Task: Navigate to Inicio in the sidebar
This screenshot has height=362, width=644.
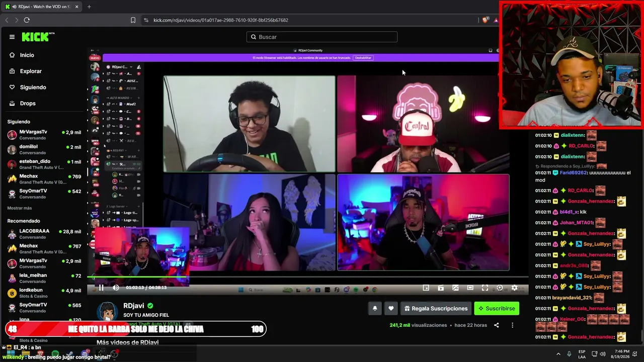Action: 27,55
